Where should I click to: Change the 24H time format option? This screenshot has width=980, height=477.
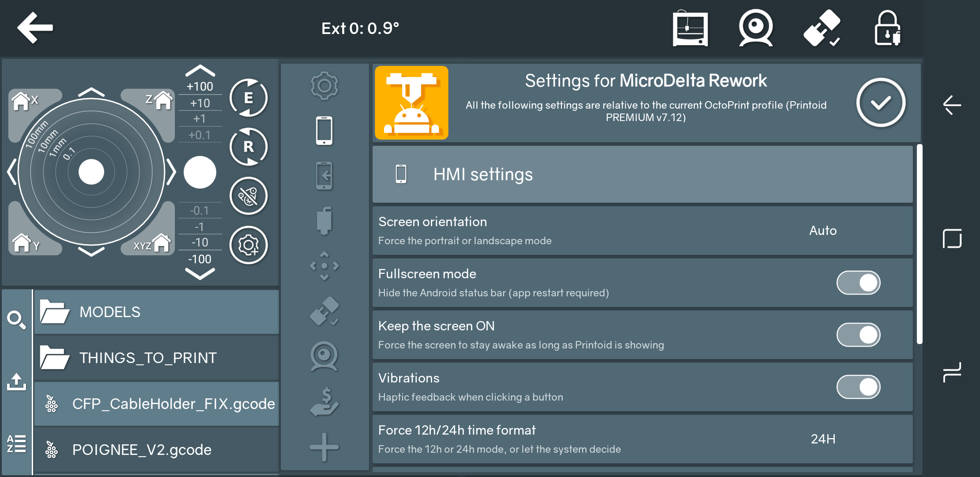pyautogui.click(x=822, y=439)
